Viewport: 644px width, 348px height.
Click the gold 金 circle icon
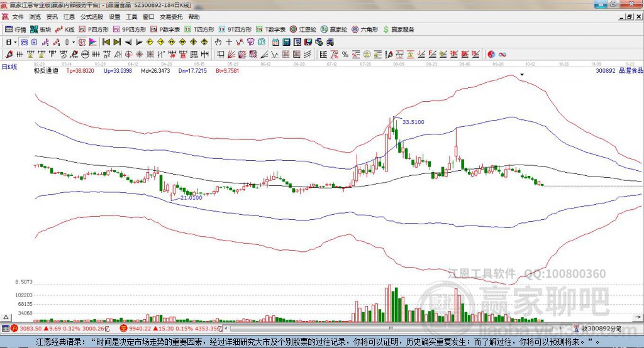click(x=367, y=55)
